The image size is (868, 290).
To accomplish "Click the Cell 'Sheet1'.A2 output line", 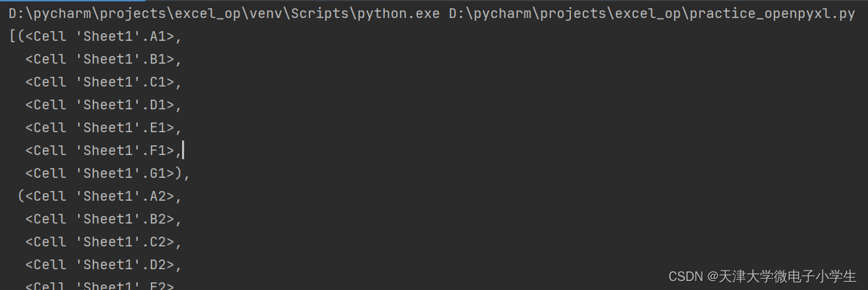I will click(99, 197).
